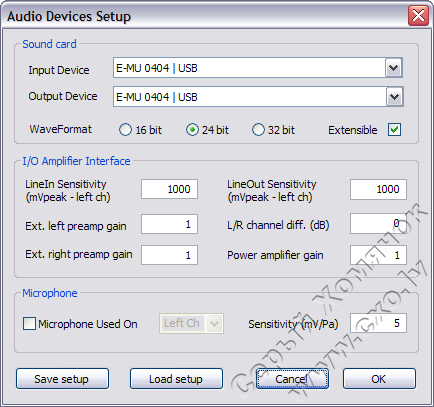Open the Output Device dropdown arrow
Image resolution: width=434 pixels, height=407 pixels.
(x=395, y=97)
